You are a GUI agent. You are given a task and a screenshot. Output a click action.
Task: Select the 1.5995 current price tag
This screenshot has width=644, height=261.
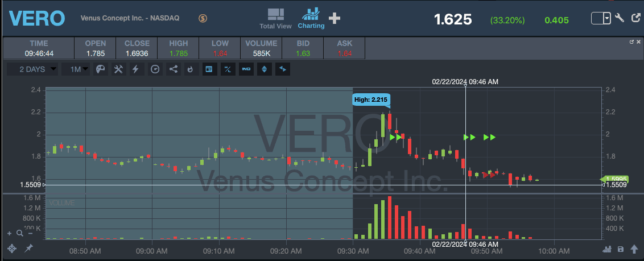pyautogui.click(x=614, y=179)
